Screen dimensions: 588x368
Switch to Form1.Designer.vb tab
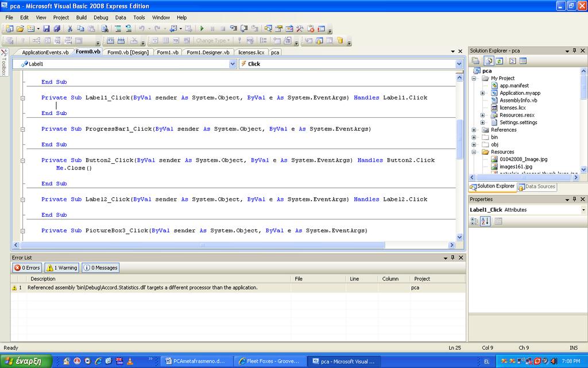point(208,52)
